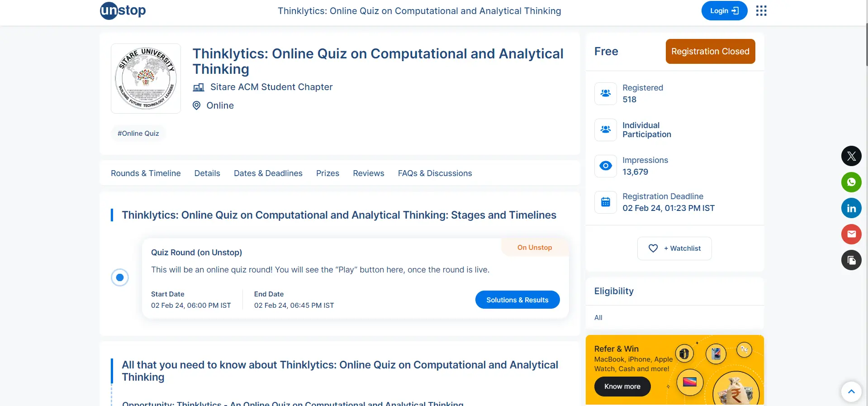Select the Quiz Round radio marker
Viewport: 868px width, 406px height.
click(x=120, y=277)
